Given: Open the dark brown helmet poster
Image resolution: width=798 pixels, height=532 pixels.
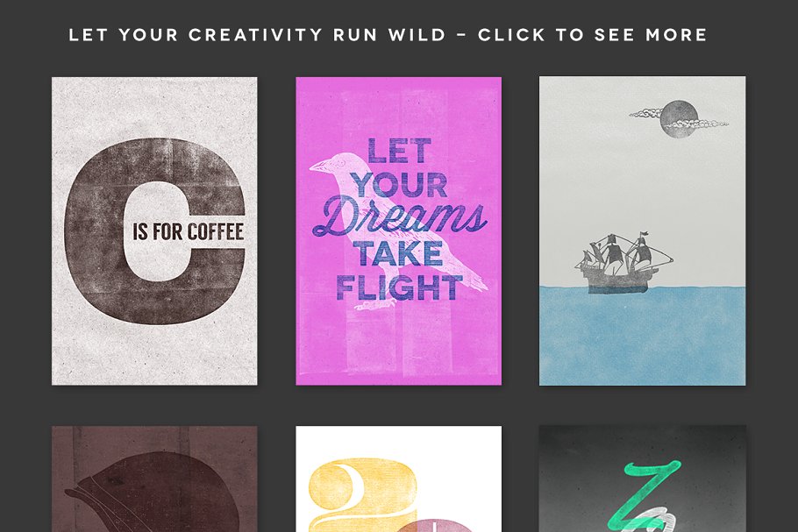Looking at the screenshot, I should pos(154,479).
